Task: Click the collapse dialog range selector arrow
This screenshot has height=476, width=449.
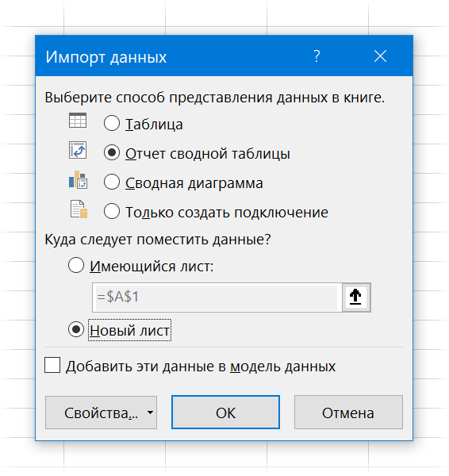Action: [356, 297]
